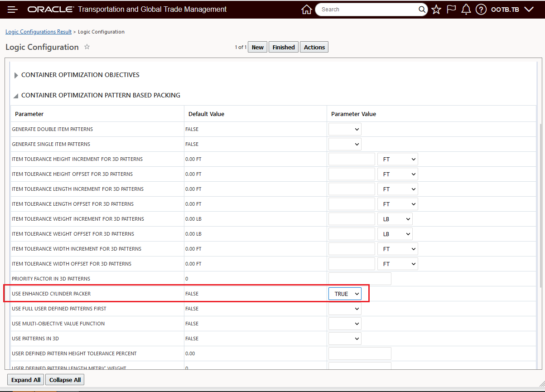Select USE ENHANCED CYLINDER PACKER row label
This screenshot has width=545, height=392.
[51, 294]
